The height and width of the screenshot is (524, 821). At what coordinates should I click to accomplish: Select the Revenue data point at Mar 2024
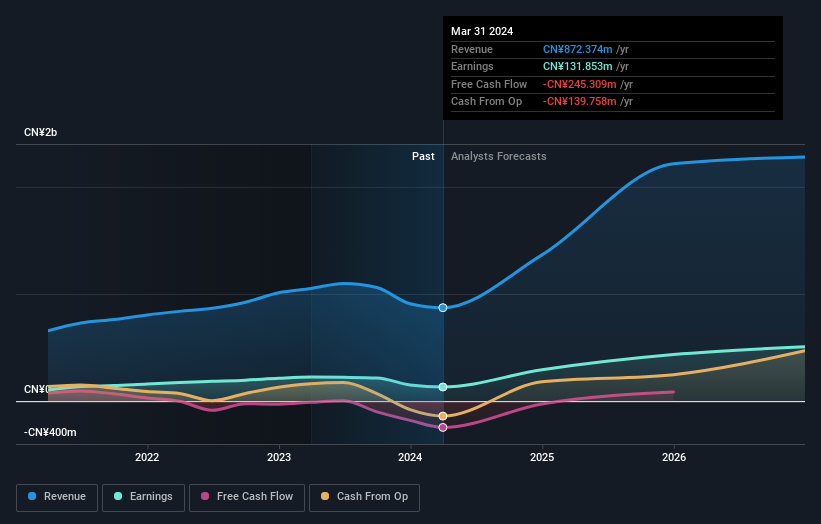tap(443, 308)
